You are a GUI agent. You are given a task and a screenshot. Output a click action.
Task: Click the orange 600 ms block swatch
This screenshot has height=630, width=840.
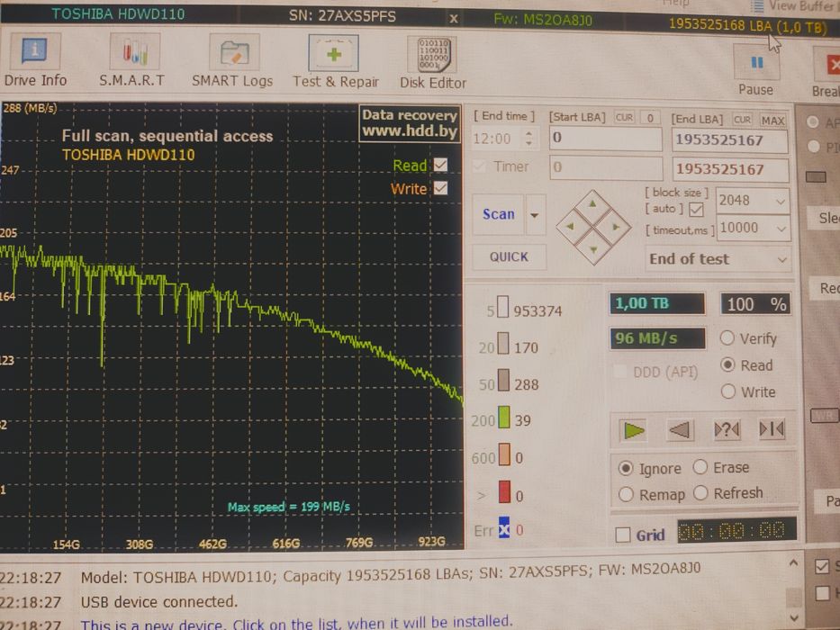pos(504,454)
